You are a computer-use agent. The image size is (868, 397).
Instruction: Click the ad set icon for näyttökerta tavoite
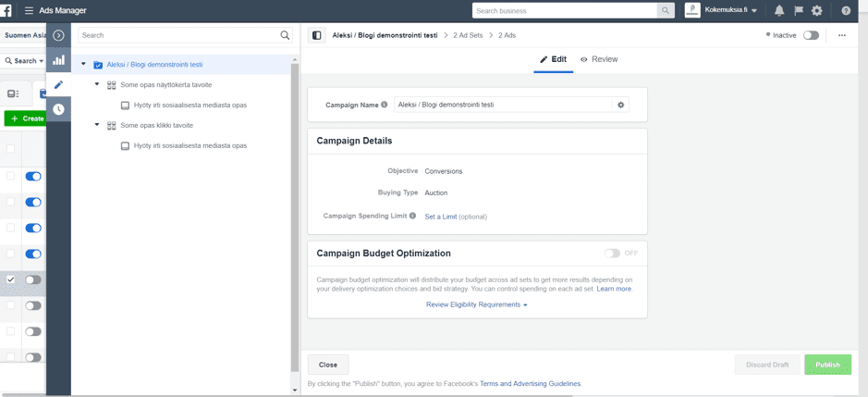[x=111, y=85]
